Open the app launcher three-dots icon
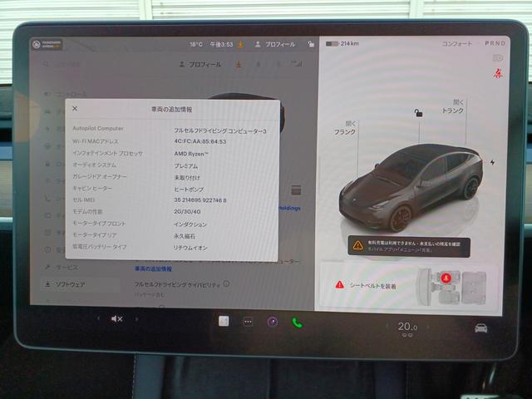The width and height of the screenshot is (532, 399). pos(248,322)
